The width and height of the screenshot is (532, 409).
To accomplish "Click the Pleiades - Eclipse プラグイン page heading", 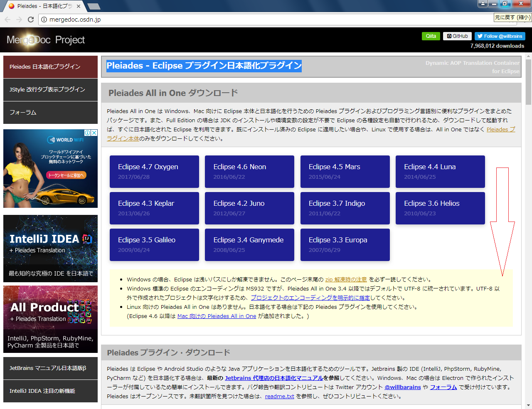I will pyautogui.click(x=204, y=66).
